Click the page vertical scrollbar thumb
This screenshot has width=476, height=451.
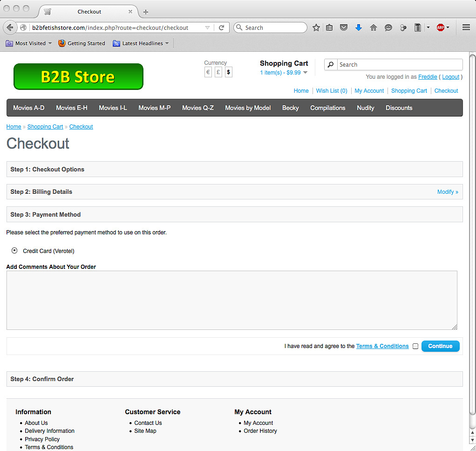472,234
